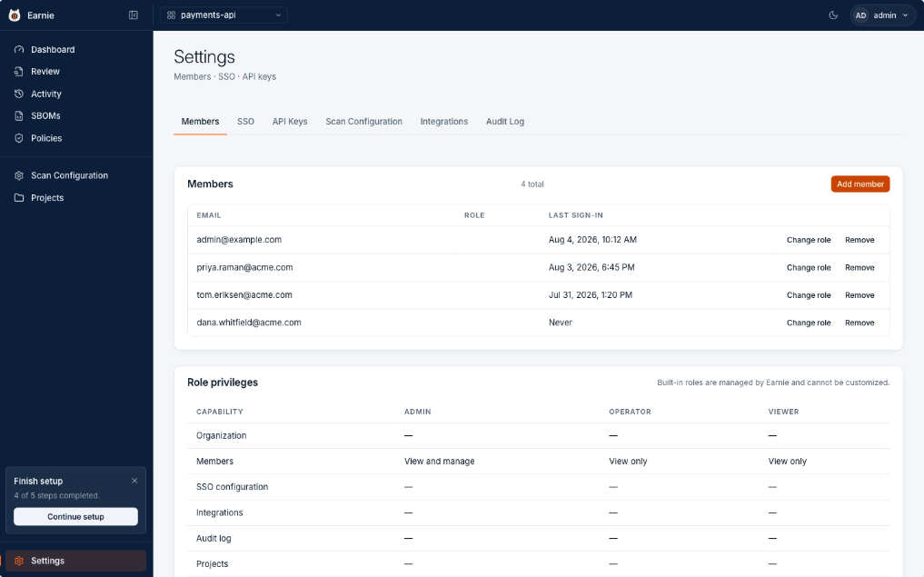
Task: Click the 'Aug 4, 2026, 10:12 AM' sign-in value
Action: [592, 240]
